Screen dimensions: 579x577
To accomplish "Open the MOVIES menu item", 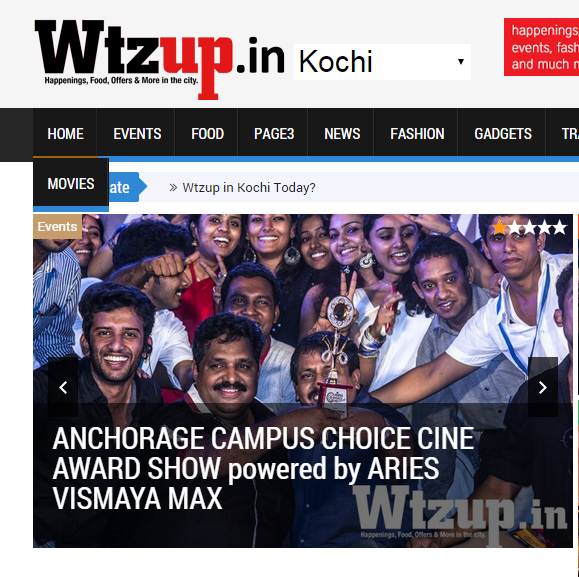I will (71, 183).
